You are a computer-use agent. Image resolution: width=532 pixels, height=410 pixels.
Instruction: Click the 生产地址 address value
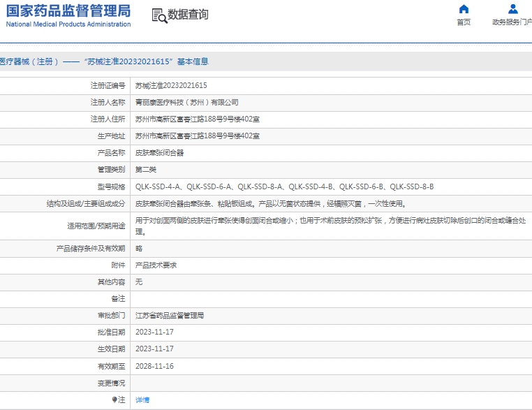(198, 136)
